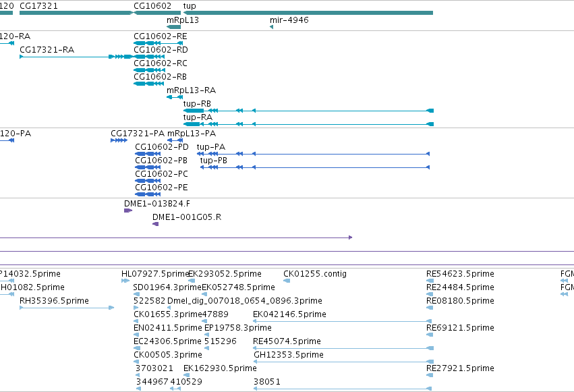This screenshot has height=392, width=574.
Task: Click the tup gene label
Action: (190, 6)
